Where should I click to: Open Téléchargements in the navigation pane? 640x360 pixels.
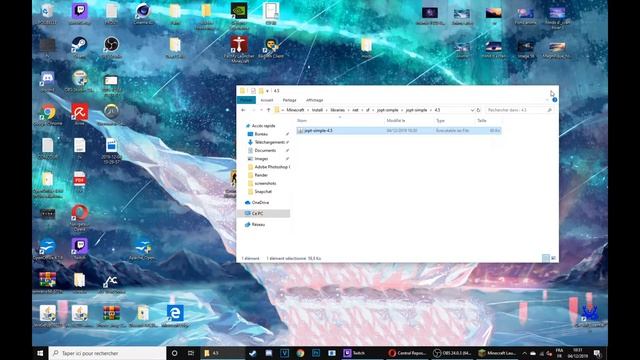click(269, 142)
